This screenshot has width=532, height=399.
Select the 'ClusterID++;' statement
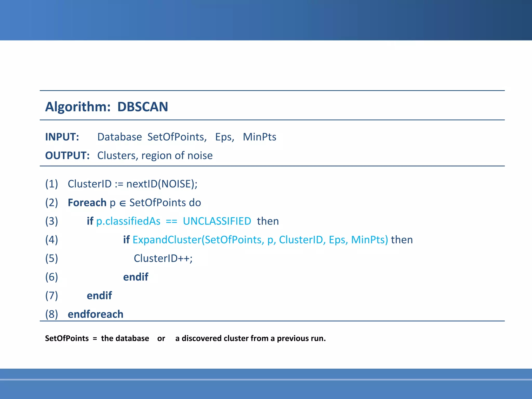(163, 258)
